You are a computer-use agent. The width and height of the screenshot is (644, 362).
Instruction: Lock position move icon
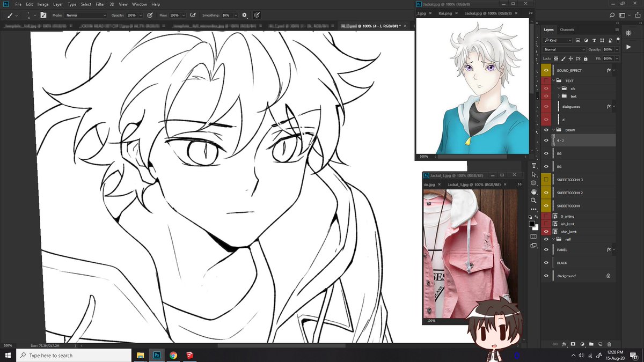[570, 58]
